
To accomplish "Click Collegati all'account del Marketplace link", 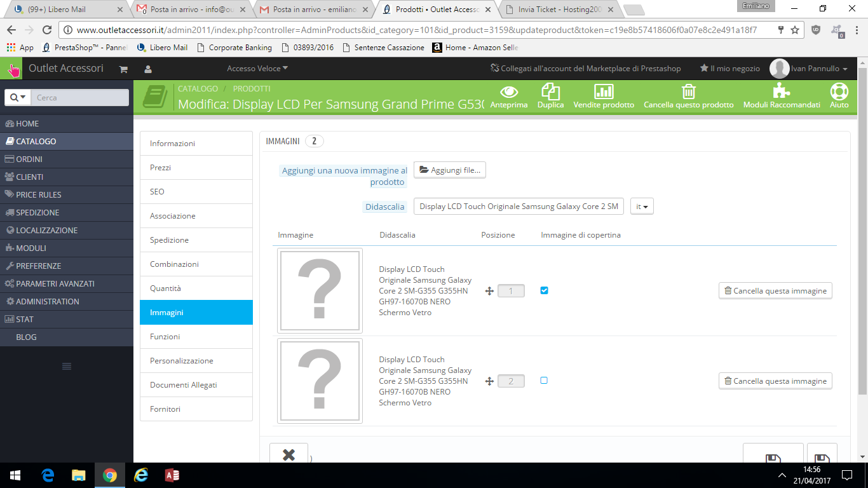I will 585,68.
